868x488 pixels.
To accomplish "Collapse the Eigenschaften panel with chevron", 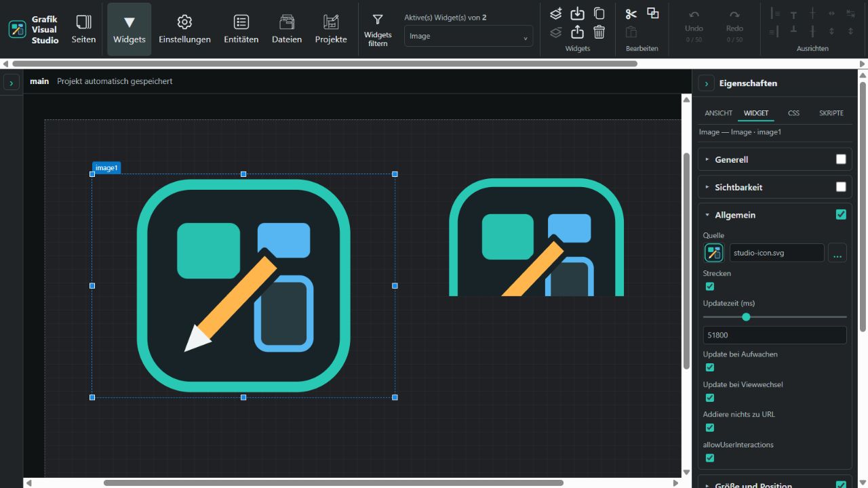I will 707,83.
